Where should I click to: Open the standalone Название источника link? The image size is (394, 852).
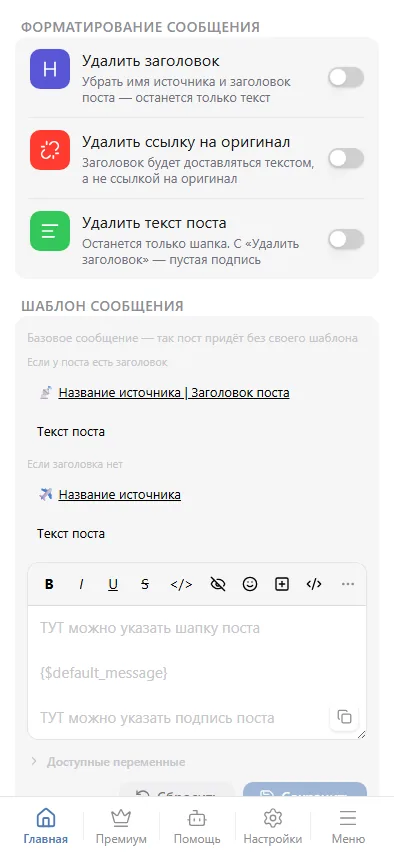point(120,494)
